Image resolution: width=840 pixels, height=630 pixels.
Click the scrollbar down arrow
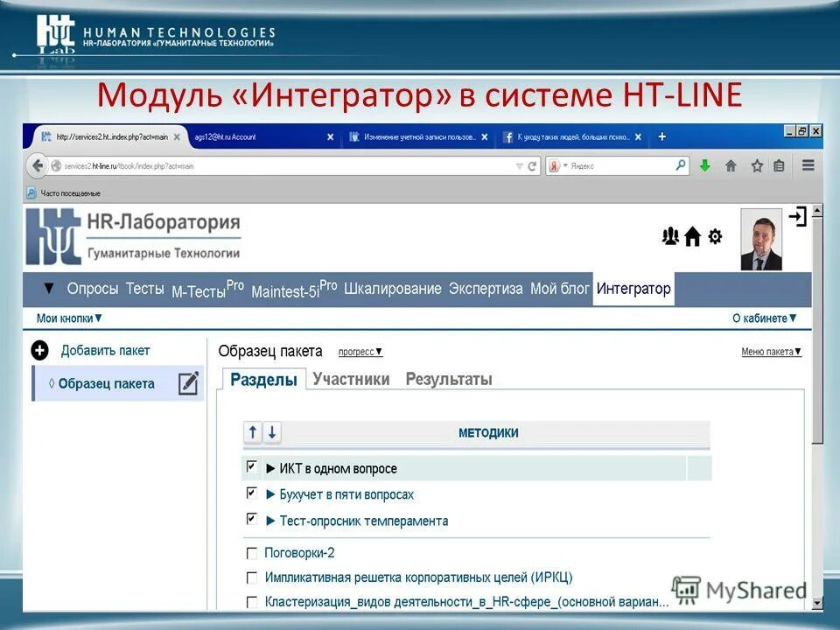click(x=817, y=603)
